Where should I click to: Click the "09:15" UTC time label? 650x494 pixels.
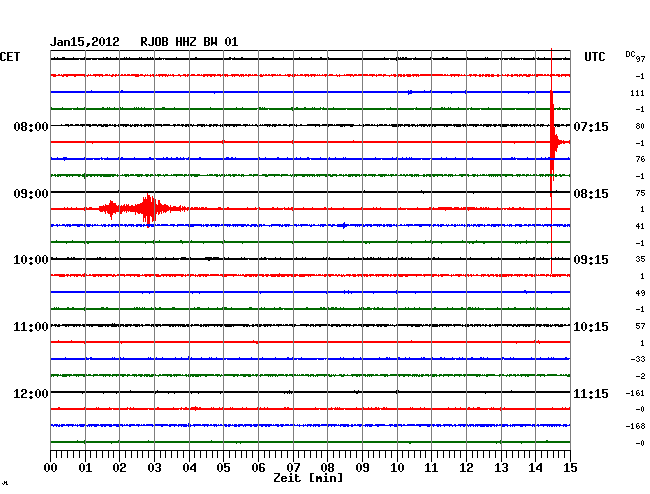pyautogui.click(x=591, y=260)
